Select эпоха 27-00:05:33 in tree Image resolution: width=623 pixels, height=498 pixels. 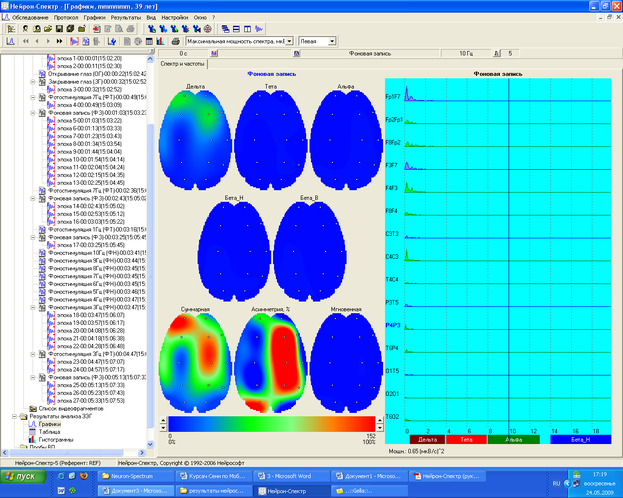(x=91, y=401)
